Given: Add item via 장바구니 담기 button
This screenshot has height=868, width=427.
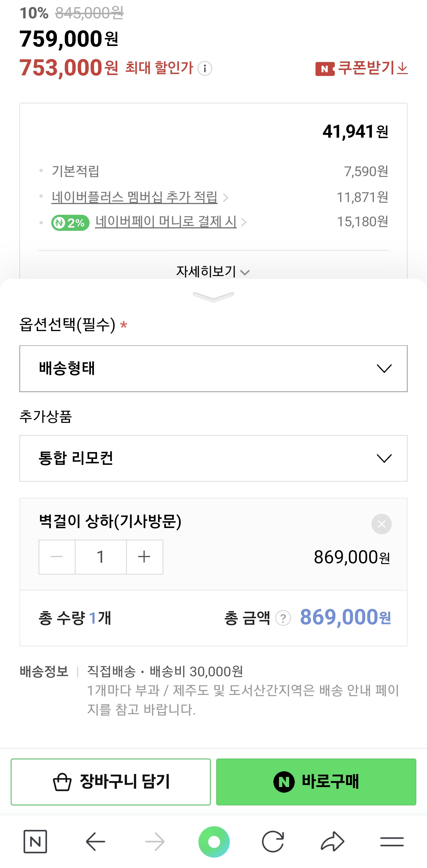Looking at the screenshot, I should [x=111, y=782].
